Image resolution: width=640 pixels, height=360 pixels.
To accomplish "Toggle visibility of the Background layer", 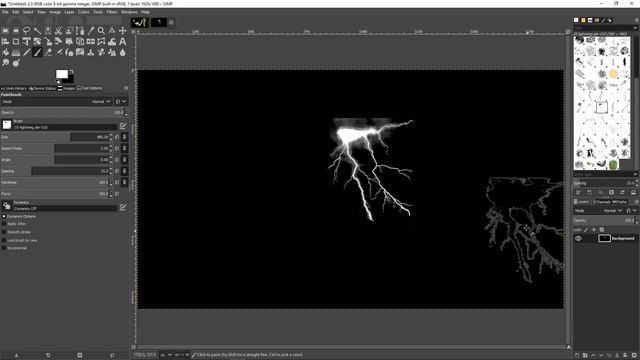I will pos(578,238).
